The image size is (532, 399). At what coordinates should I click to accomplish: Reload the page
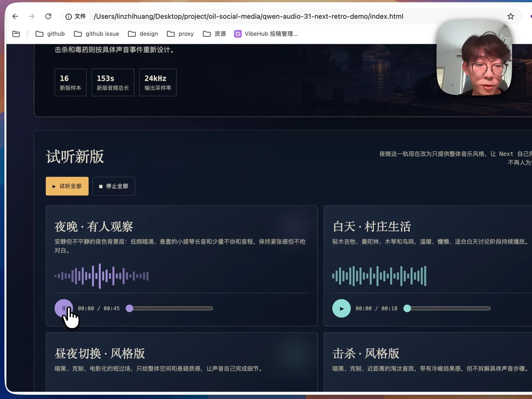tap(48, 16)
